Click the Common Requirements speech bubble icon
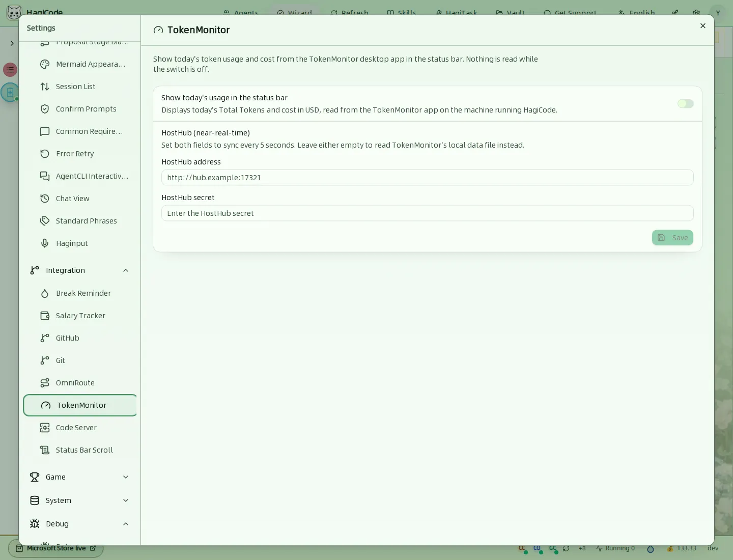733x560 pixels. tap(45, 131)
